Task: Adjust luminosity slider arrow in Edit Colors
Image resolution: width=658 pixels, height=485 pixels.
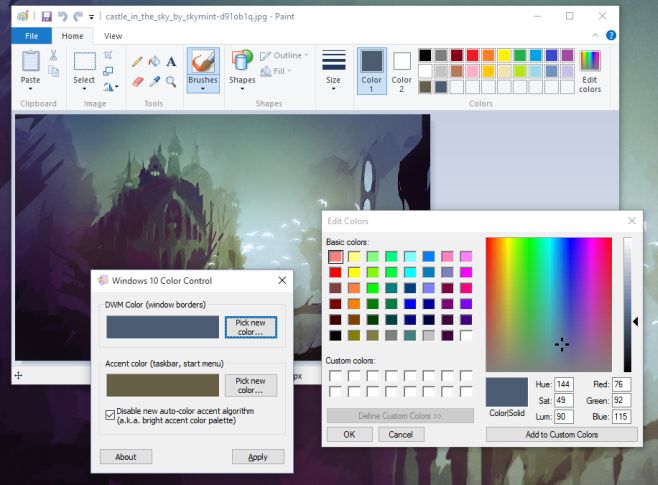Action: [x=635, y=322]
